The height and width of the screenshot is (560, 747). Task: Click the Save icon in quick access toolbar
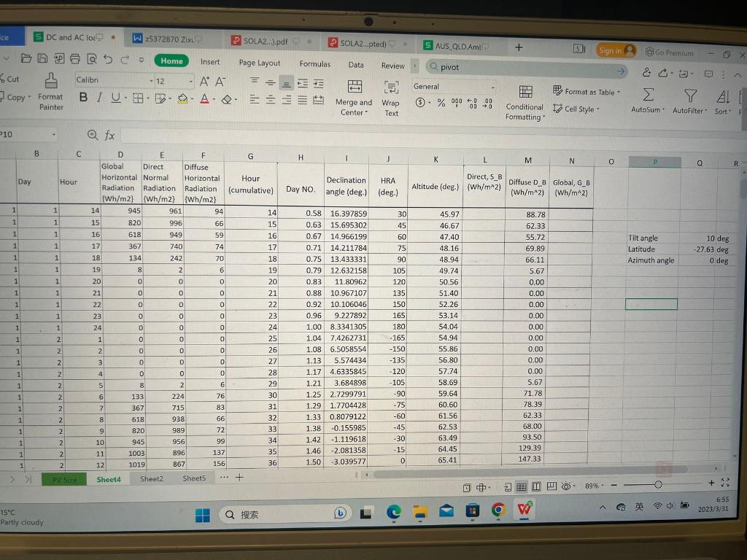coord(42,58)
